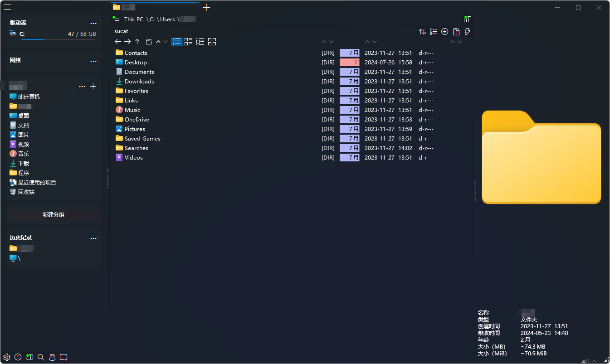Click the sort arrows icon
The height and width of the screenshot is (364, 610).
pyautogui.click(x=422, y=32)
